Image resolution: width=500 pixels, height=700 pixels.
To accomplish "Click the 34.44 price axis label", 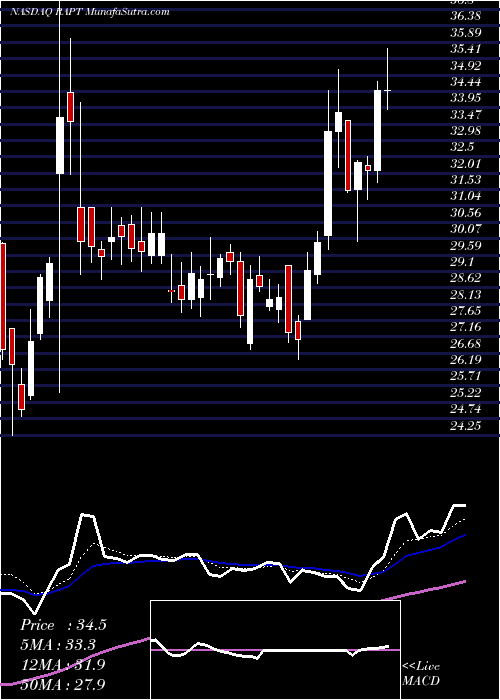I will tap(466, 82).
